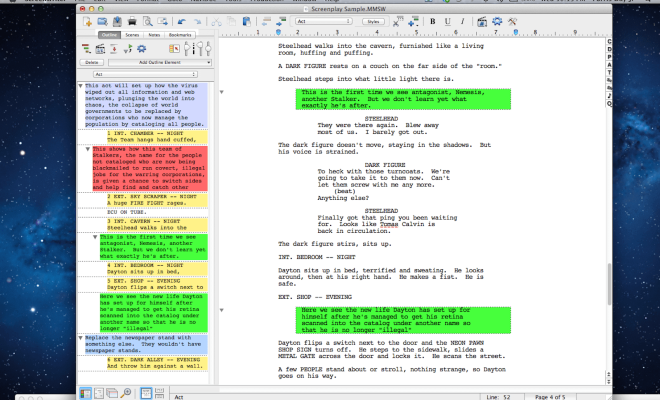
Task: Click the left indent marker on the ruler
Action: coord(278,32)
